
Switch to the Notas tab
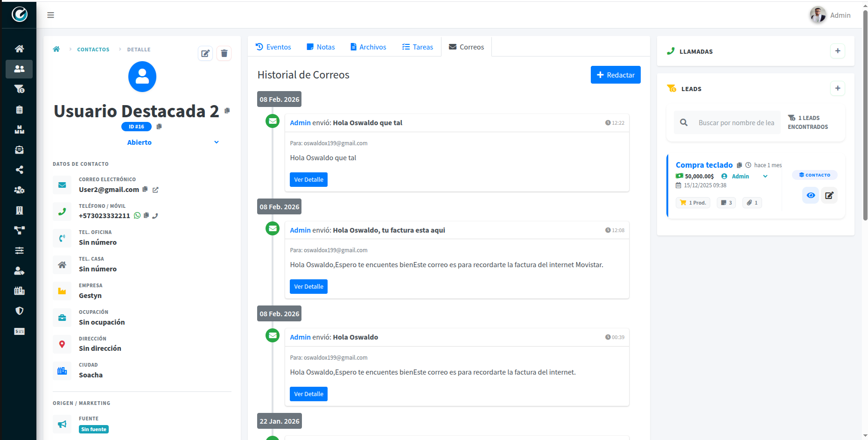coord(321,47)
